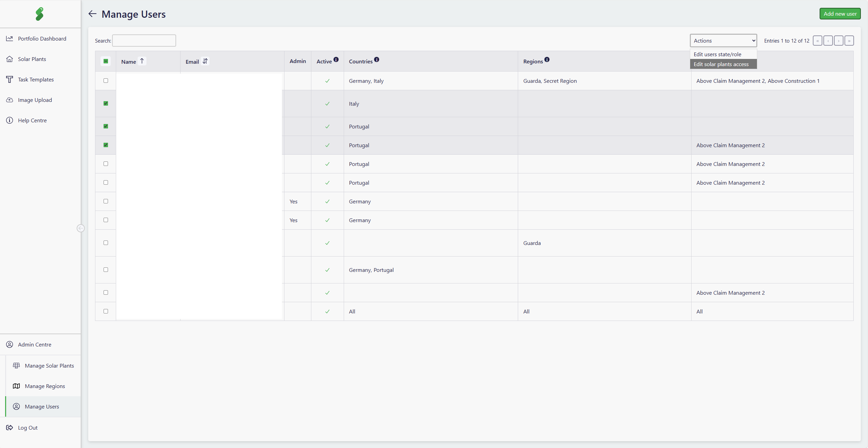Collapse the sidebar with the circular arrow

[81, 228]
